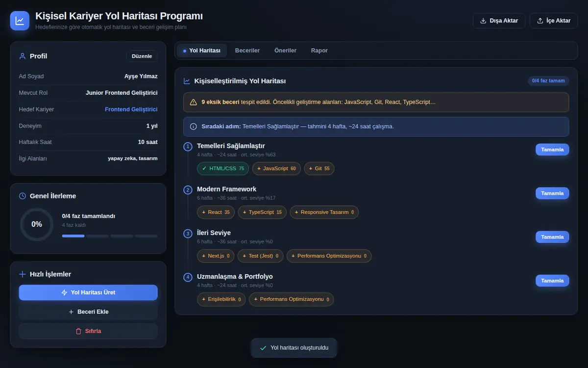588x368 pixels.
Task: Select the Test (Jest) skill chip
Action: [x=261, y=256]
